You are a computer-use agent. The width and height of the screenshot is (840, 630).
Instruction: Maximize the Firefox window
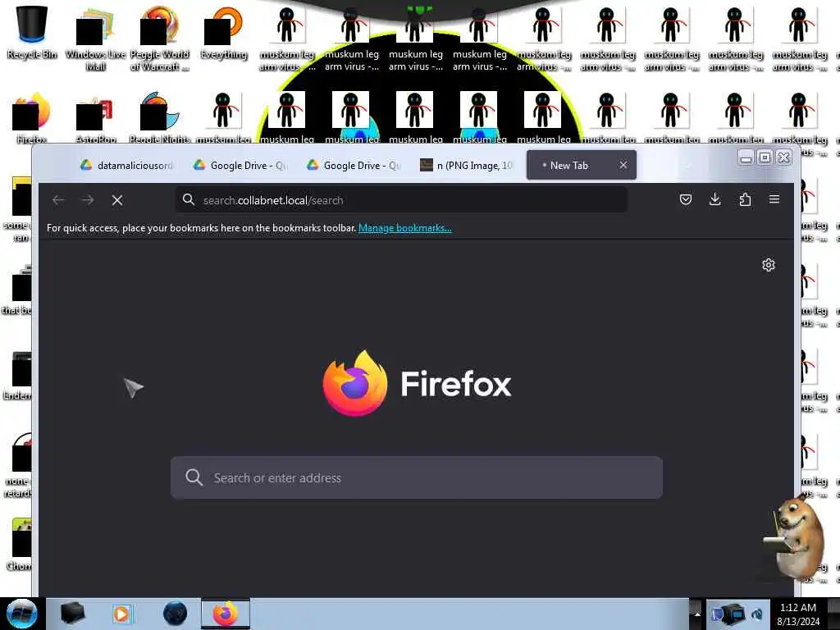(765, 157)
